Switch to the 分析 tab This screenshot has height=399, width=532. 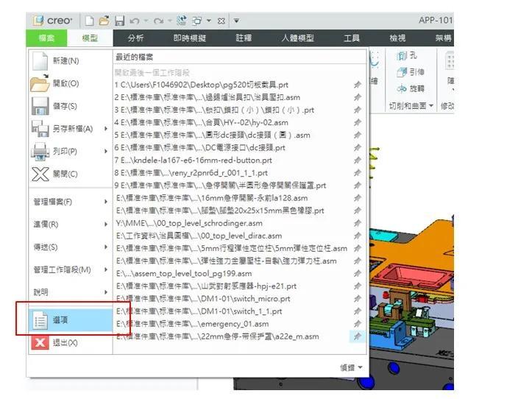135,38
